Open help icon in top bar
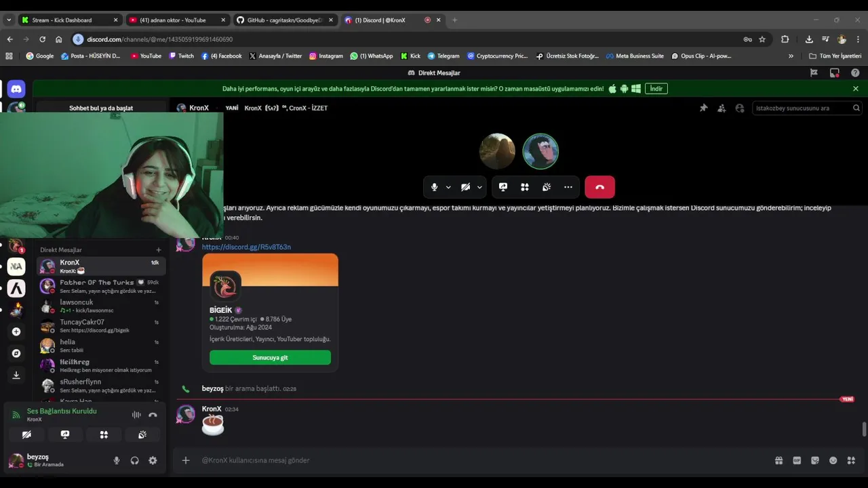 (x=855, y=73)
